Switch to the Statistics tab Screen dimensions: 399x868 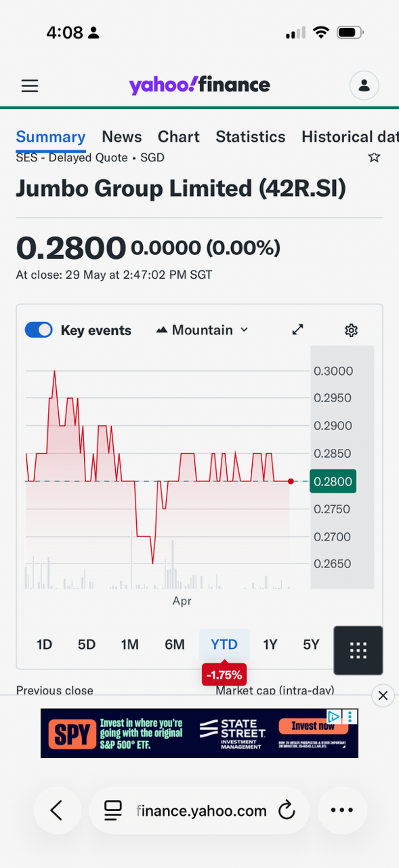pyautogui.click(x=251, y=136)
